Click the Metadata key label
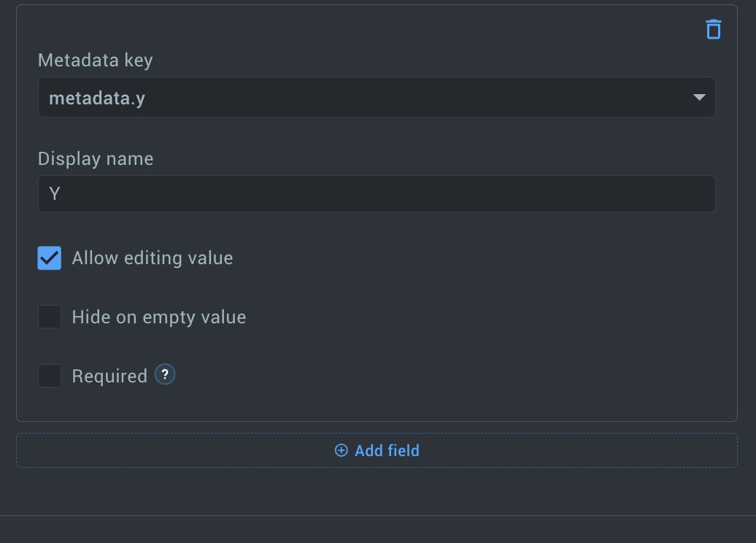756x543 pixels. pyautogui.click(x=96, y=61)
